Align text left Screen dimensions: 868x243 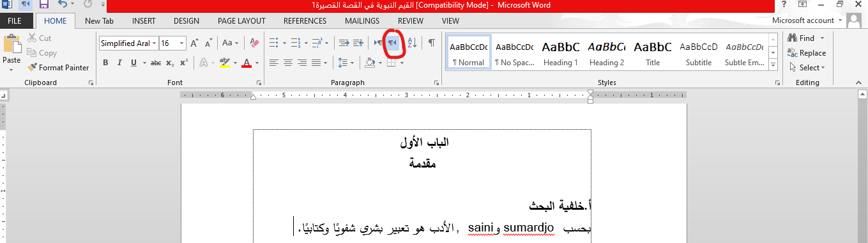coord(273,63)
